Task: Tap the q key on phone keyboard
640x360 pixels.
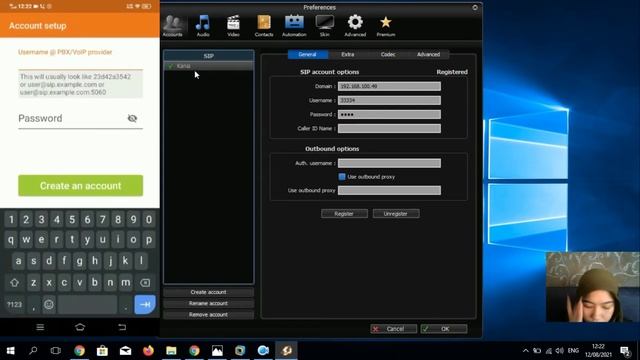Action: 11,240
